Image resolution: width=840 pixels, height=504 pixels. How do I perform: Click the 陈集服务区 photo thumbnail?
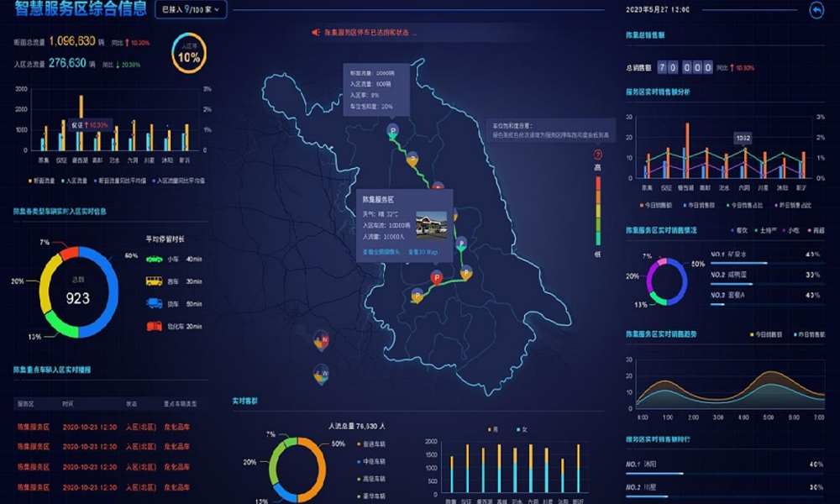coord(431,225)
